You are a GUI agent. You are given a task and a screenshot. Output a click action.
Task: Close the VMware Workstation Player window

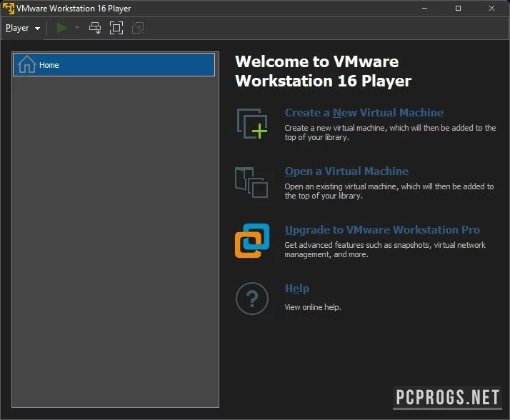491,8
